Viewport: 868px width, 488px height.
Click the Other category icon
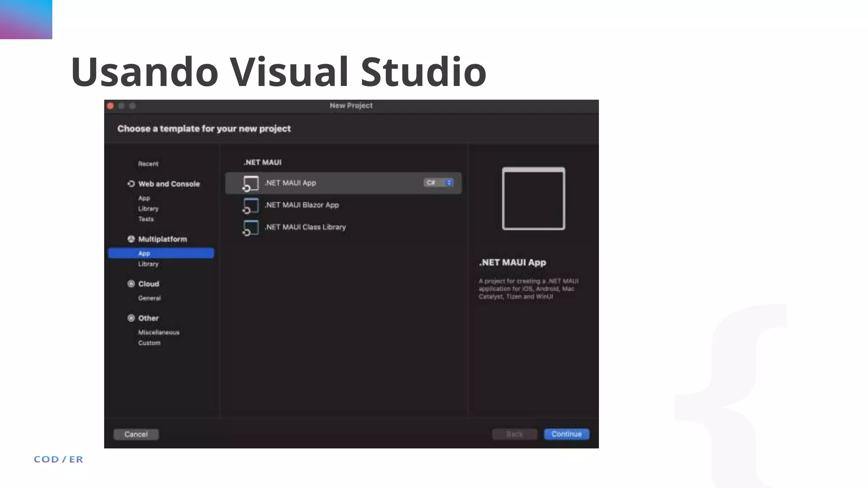(131, 318)
